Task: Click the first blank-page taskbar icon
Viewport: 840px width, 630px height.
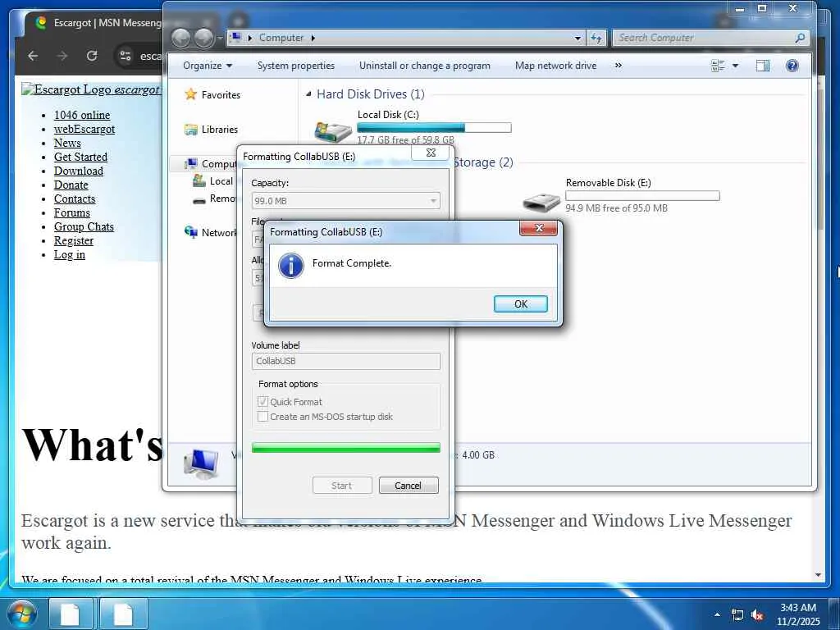Action: [x=71, y=614]
